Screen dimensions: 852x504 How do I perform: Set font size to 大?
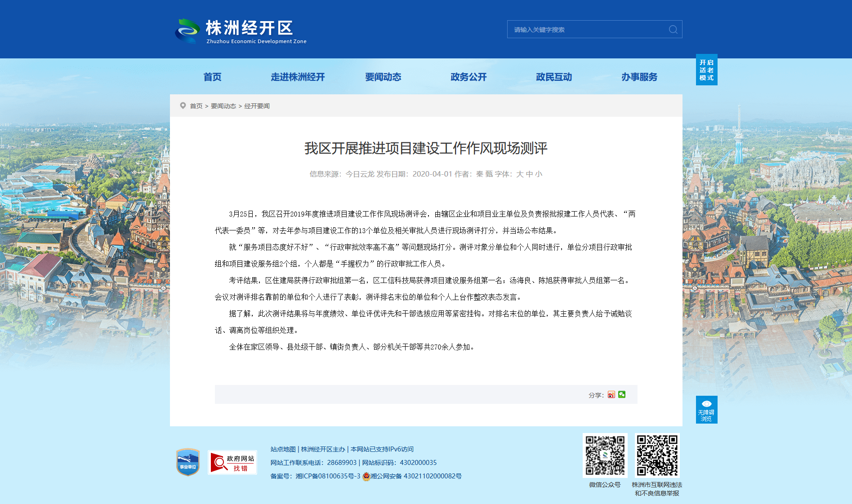(520, 174)
